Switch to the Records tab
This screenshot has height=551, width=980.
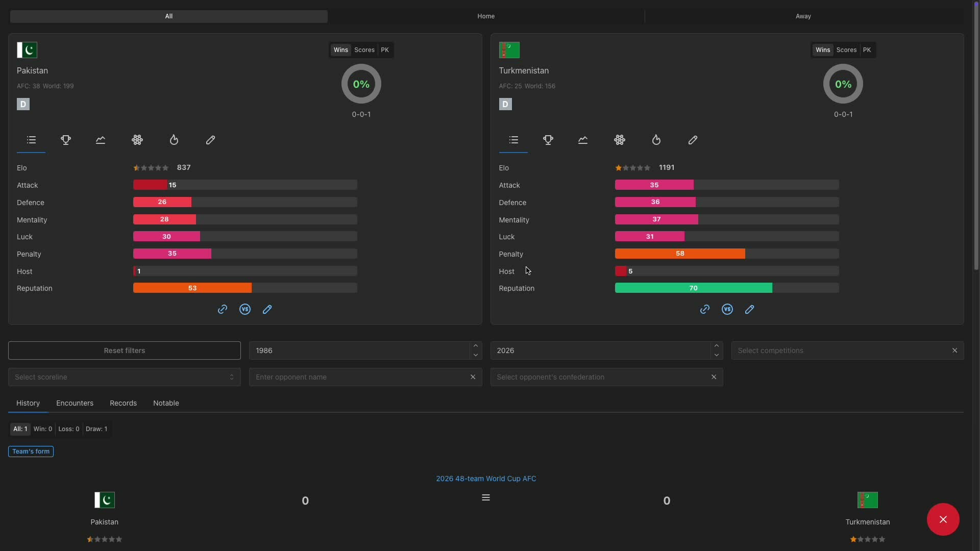pyautogui.click(x=123, y=403)
